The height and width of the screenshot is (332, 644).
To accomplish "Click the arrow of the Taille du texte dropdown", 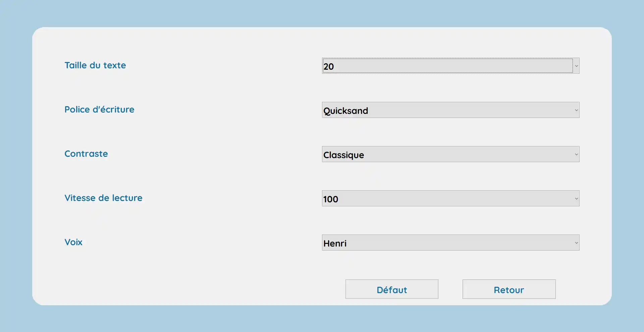I will 576,66.
